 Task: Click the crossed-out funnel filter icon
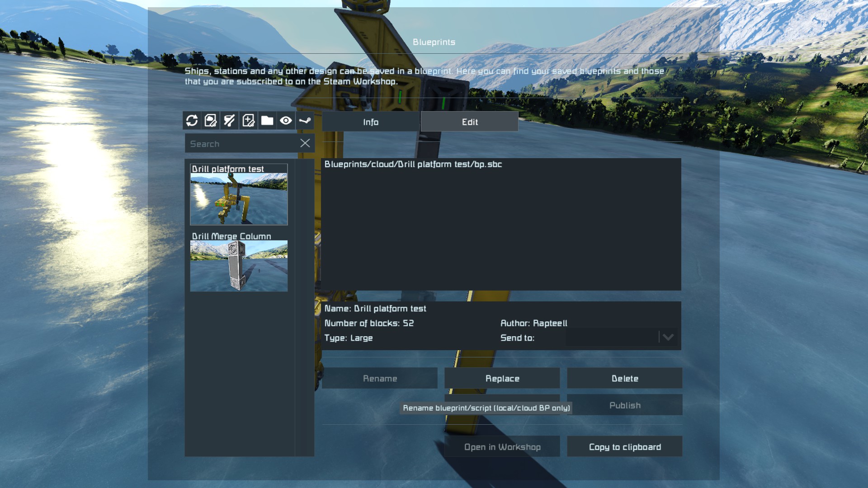tap(230, 121)
